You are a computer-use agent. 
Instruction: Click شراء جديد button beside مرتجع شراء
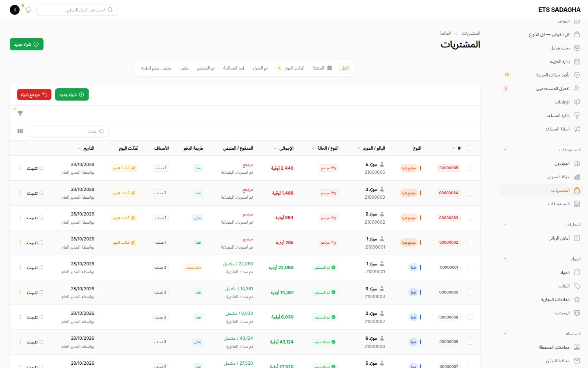(x=72, y=94)
